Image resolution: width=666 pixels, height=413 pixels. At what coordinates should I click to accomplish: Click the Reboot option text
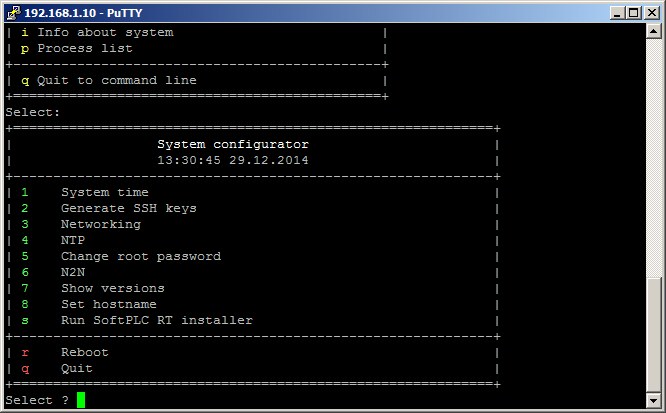(x=84, y=352)
